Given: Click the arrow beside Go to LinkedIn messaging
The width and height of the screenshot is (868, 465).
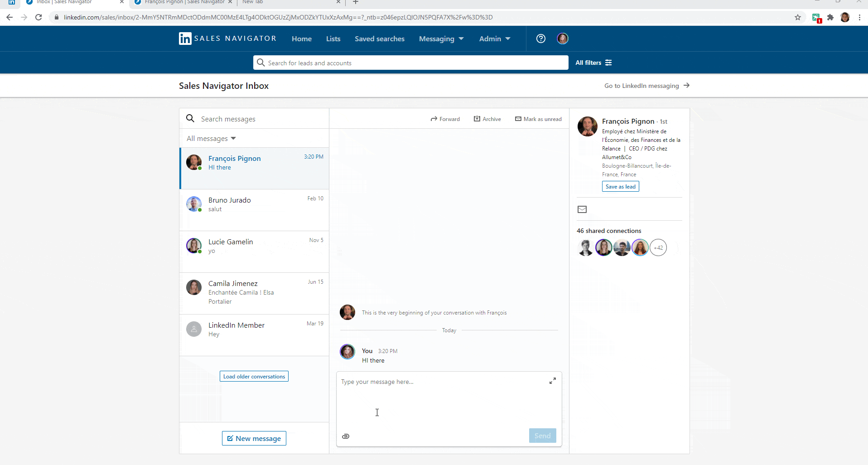Looking at the screenshot, I should point(686,85).
